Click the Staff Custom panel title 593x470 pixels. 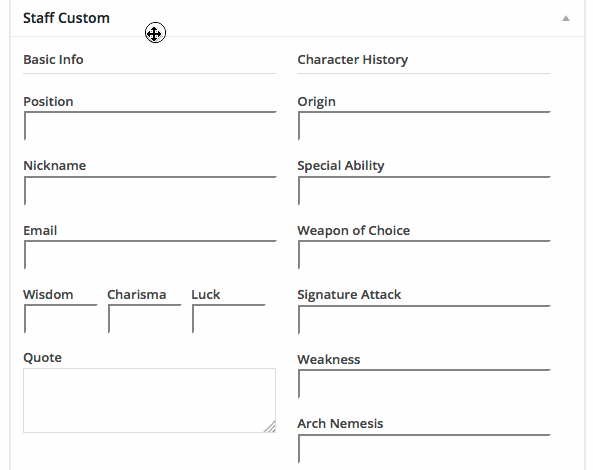(66, 18)
